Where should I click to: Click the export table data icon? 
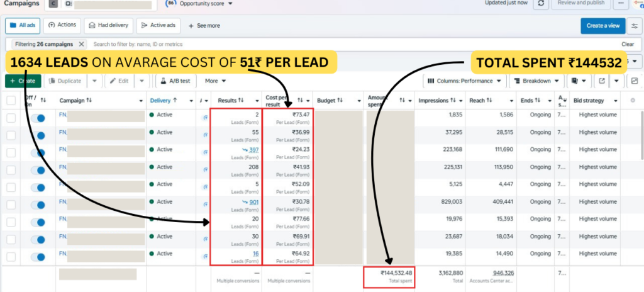click(602, 81)
